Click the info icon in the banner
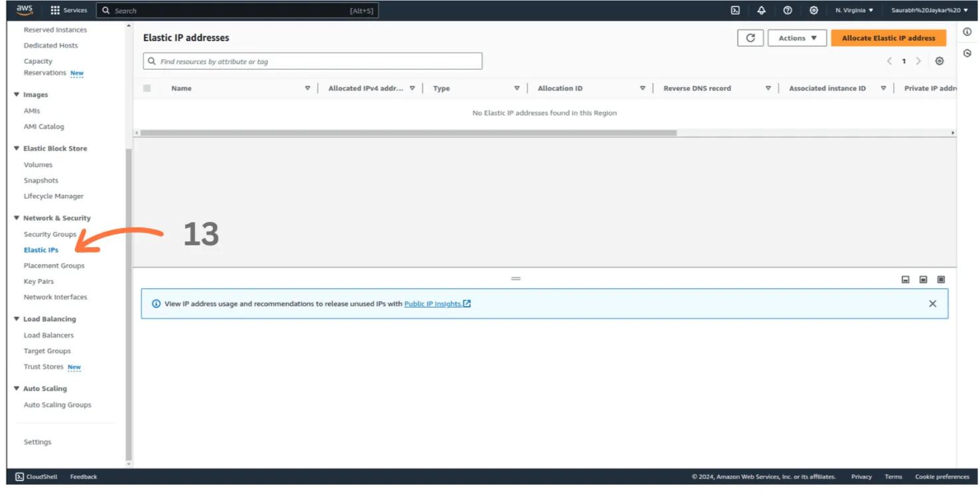This screenshot has height=494, width=980. coord(157,304)
